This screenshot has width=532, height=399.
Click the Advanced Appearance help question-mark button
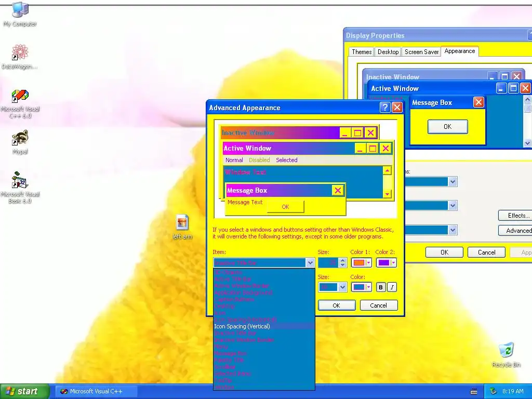point(385,108)
